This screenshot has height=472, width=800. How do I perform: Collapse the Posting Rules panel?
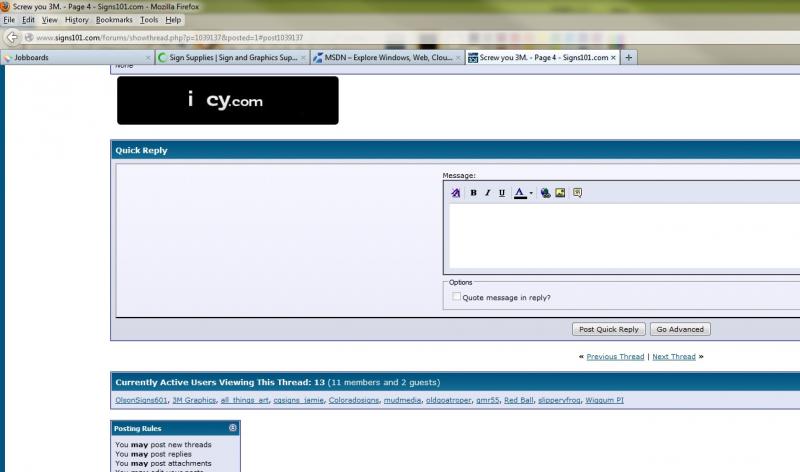pyautogui.click(x=233, y=428)
